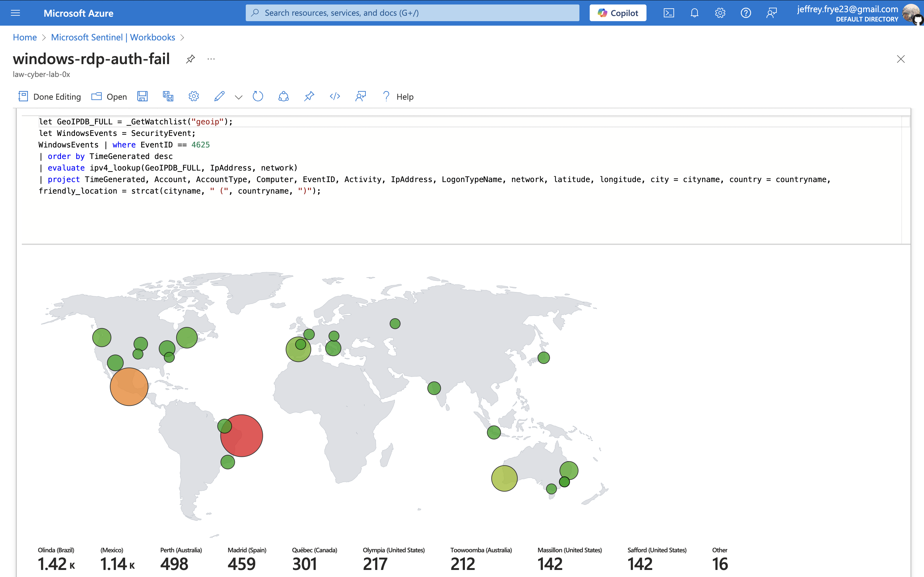Expand the edit options chevron dropdown
This screenshot has width=924, height=577.
(x=238, y=96)
